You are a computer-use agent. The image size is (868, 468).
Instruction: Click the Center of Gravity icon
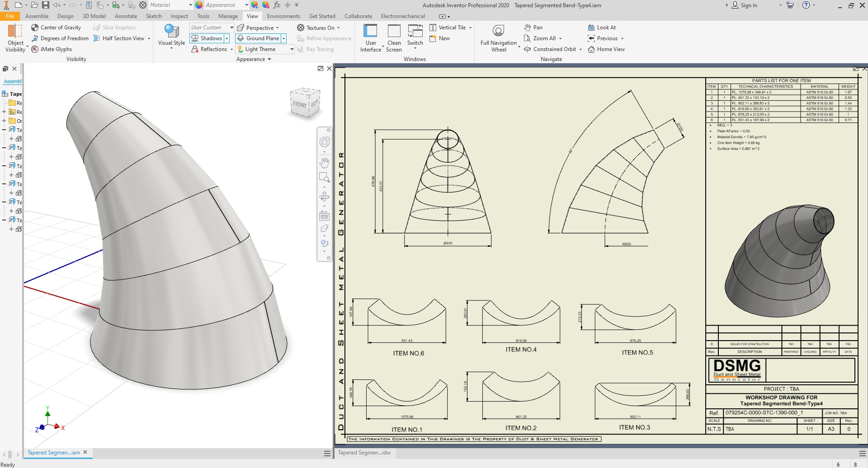pos(35,28)
